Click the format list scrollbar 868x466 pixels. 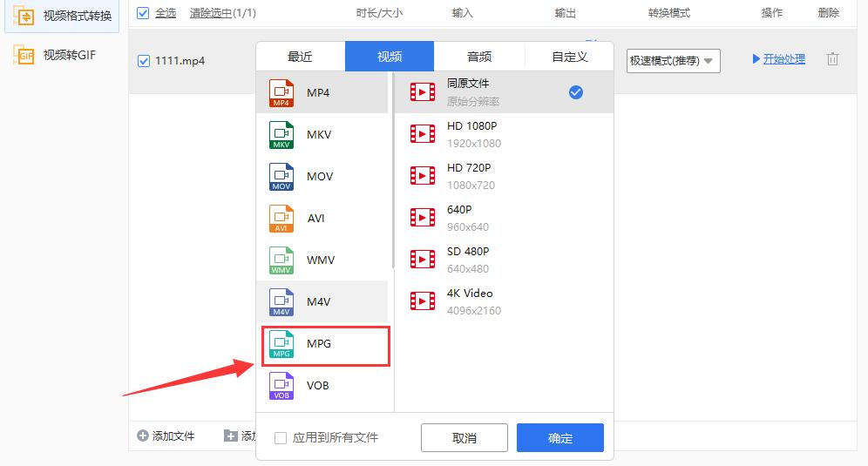click(x=393, y=171)
